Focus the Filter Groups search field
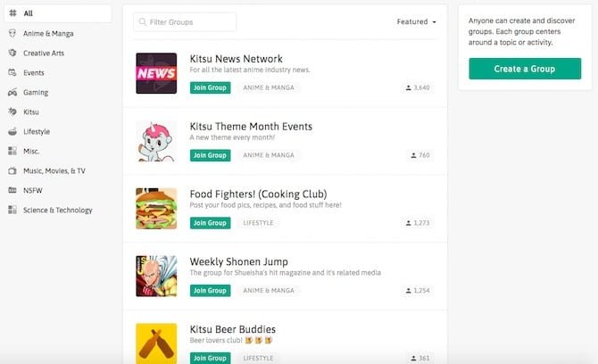The height and width of the screenshot is (364, 598). click(189, 22)
